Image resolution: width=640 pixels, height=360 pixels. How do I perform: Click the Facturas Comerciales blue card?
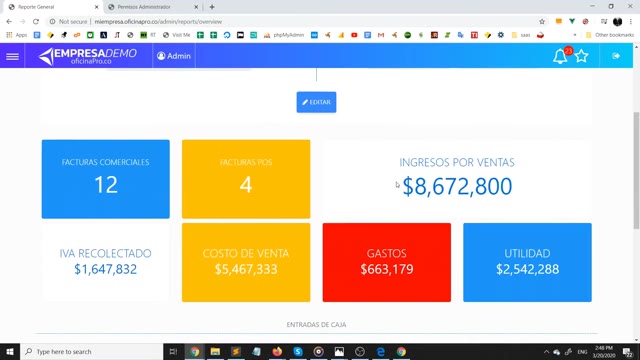[106, 179]
